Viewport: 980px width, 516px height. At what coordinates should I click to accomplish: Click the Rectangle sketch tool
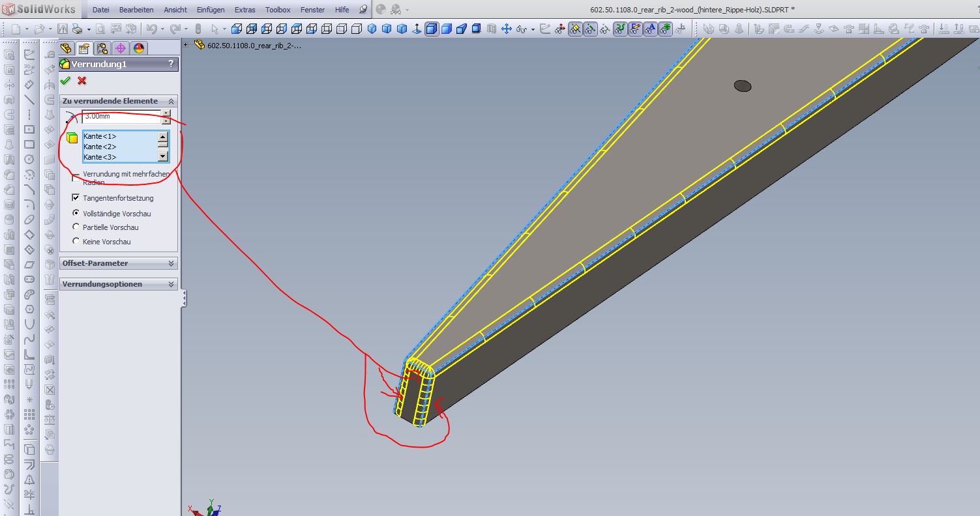click(29, 144)
